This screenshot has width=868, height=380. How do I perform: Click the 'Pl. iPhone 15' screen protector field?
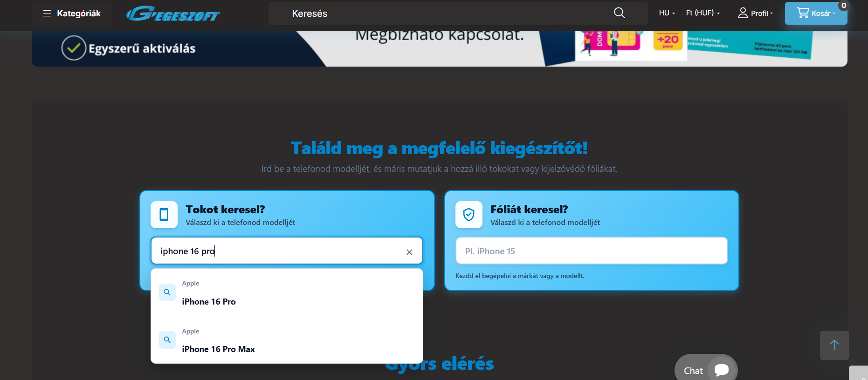pyautogui.click(x=592, y=251)
